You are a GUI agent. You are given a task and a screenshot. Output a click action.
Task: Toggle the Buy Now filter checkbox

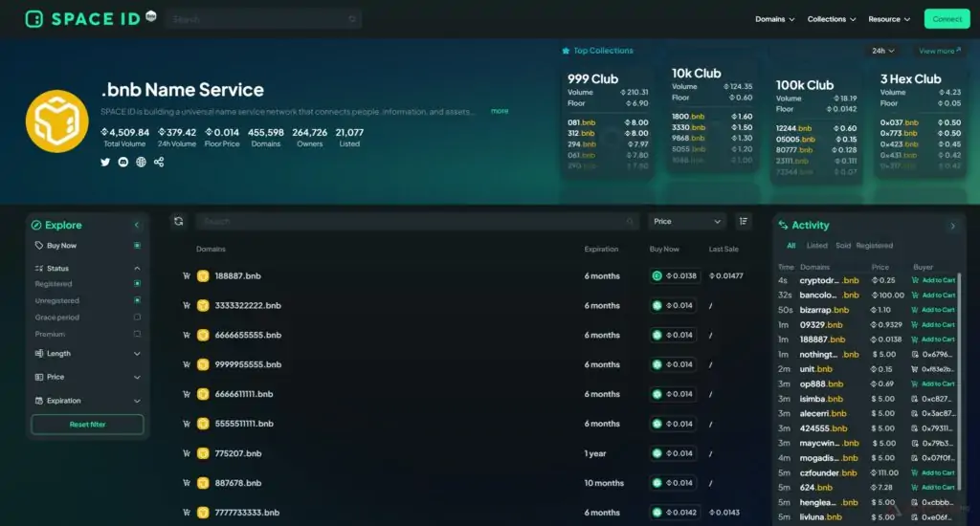click(137, 246)
